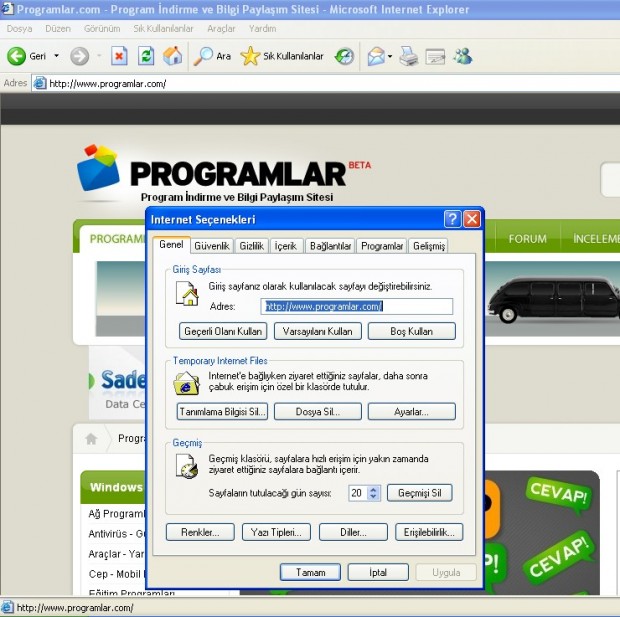The image size is (620, 617).
Task: Switch to the Güvenlik tab
Action: [212, 246]
